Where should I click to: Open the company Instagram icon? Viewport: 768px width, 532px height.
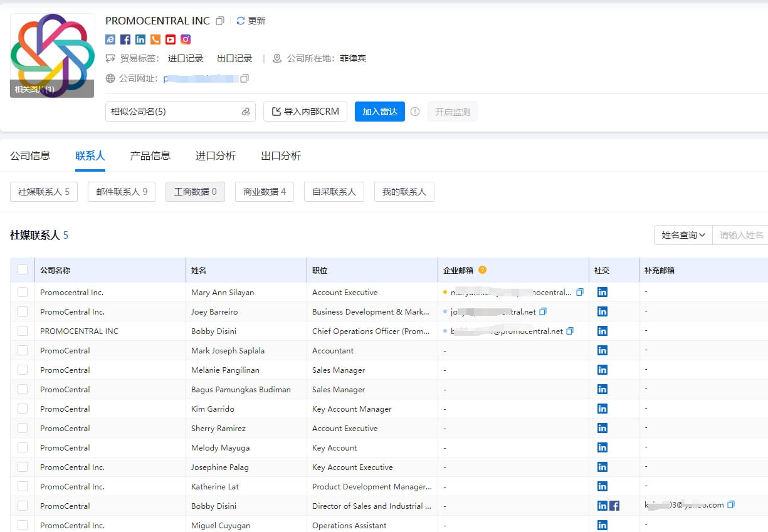click(x=186, y=39)
